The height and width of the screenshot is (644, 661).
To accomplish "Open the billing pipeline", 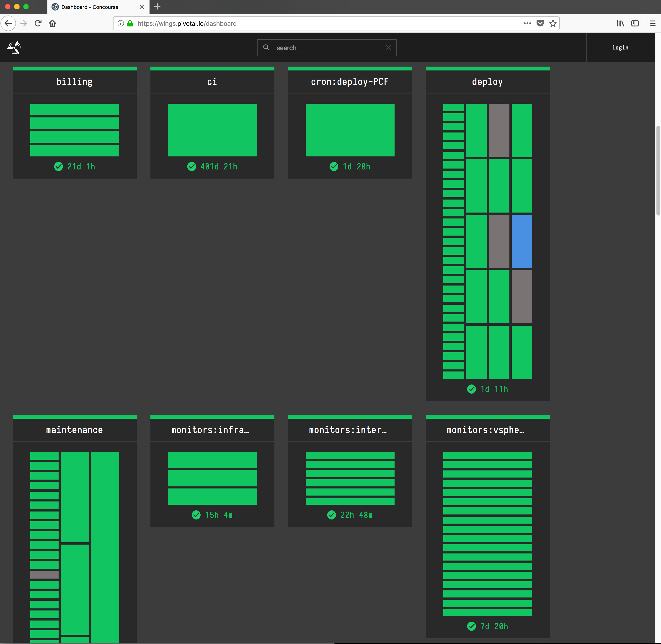I will (74, 81).
